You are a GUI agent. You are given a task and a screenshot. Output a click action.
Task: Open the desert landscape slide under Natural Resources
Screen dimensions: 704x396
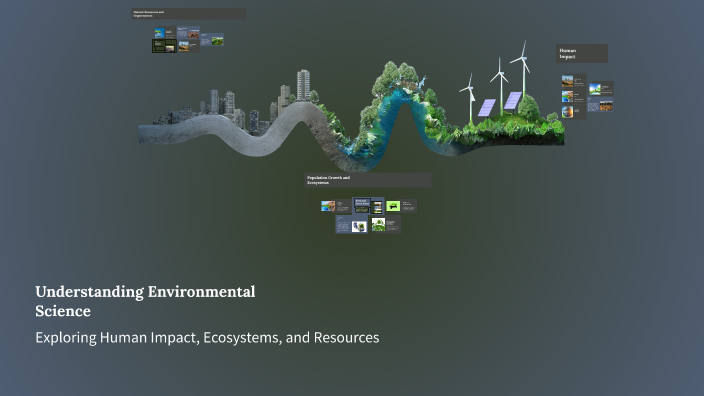pyautogui.click(x=189, y=46)
